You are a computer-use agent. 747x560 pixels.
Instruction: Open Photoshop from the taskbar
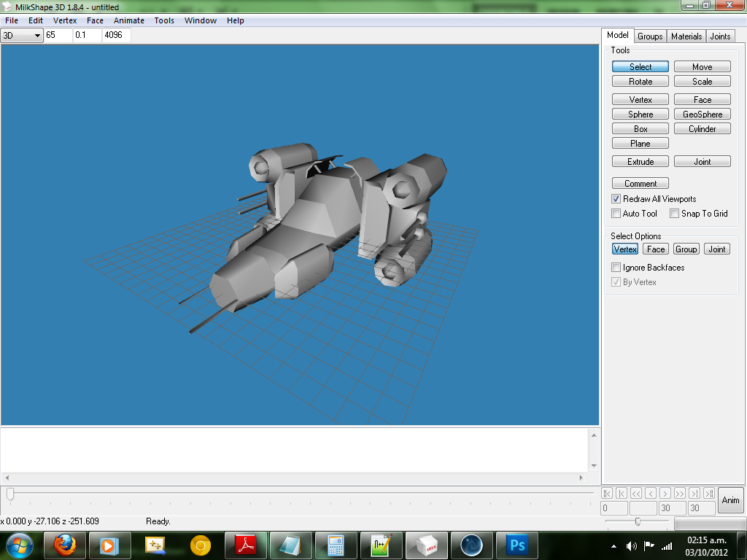pos(517,545)
